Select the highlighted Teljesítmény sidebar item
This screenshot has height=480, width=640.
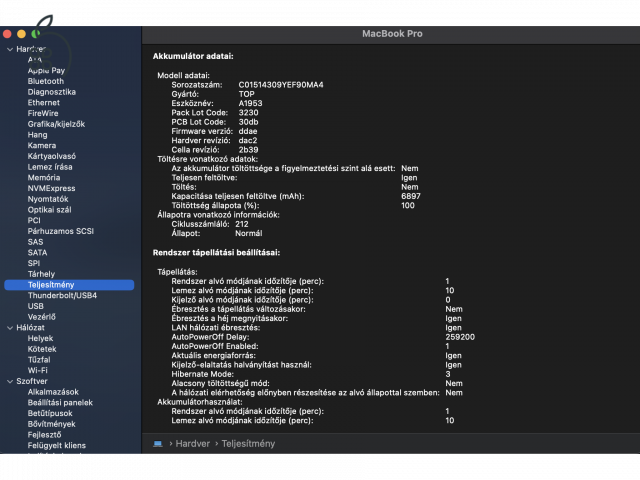click(x=69, y=285)
